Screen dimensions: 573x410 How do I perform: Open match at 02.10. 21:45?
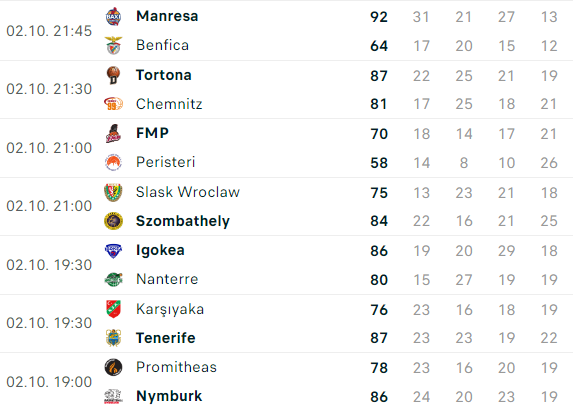(49, 31)
